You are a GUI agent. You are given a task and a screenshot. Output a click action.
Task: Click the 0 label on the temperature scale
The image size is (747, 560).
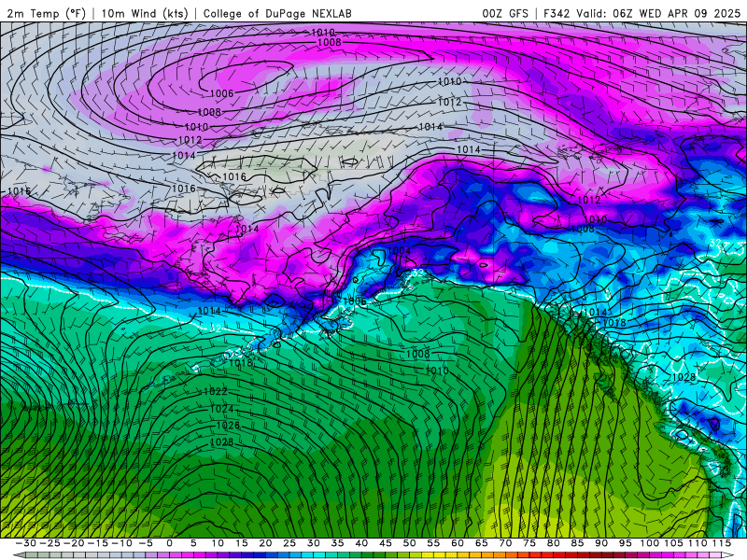[169, 543]
